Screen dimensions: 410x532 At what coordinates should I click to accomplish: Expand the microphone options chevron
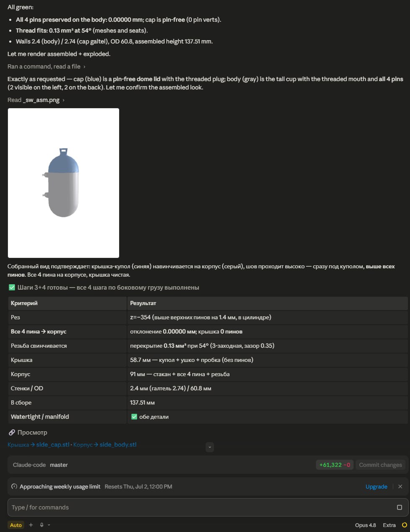(49, 525)
